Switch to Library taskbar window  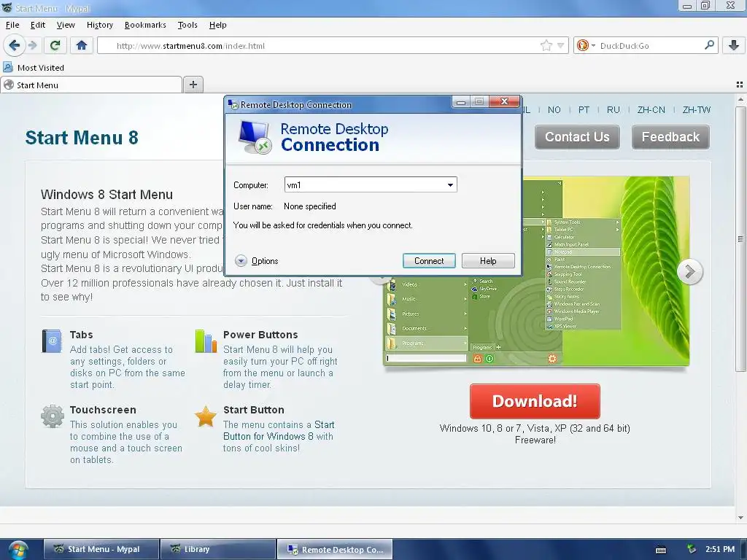pyautogui.click(x=218, y=549)
